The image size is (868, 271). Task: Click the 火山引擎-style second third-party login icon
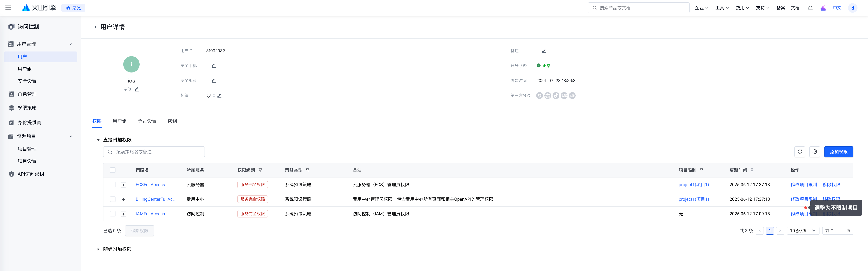click(548, 96)
